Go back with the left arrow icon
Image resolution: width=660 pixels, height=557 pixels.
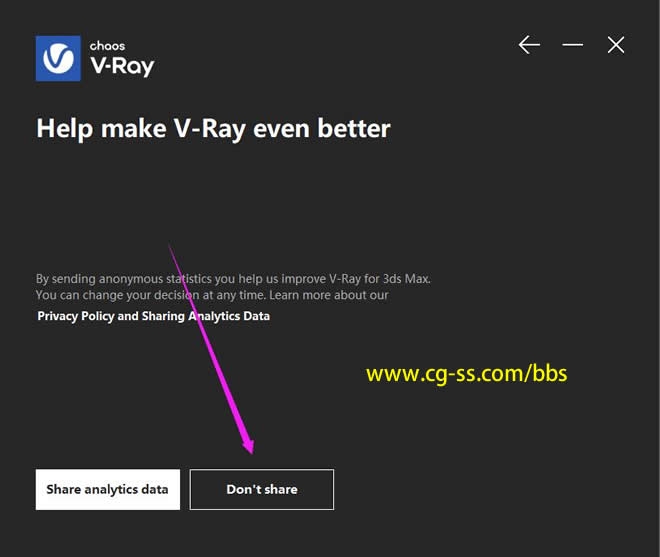(529, 45)
